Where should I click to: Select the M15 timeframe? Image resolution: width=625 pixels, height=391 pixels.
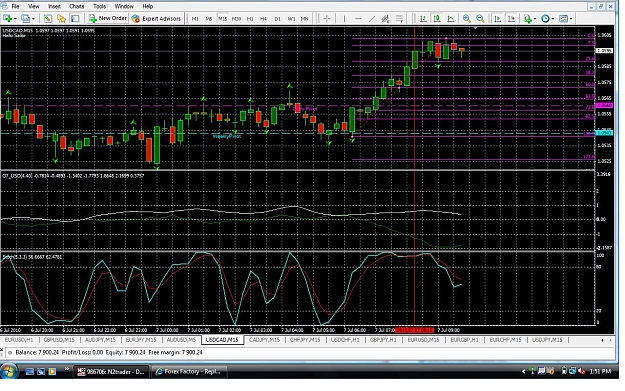pos(222,19)
